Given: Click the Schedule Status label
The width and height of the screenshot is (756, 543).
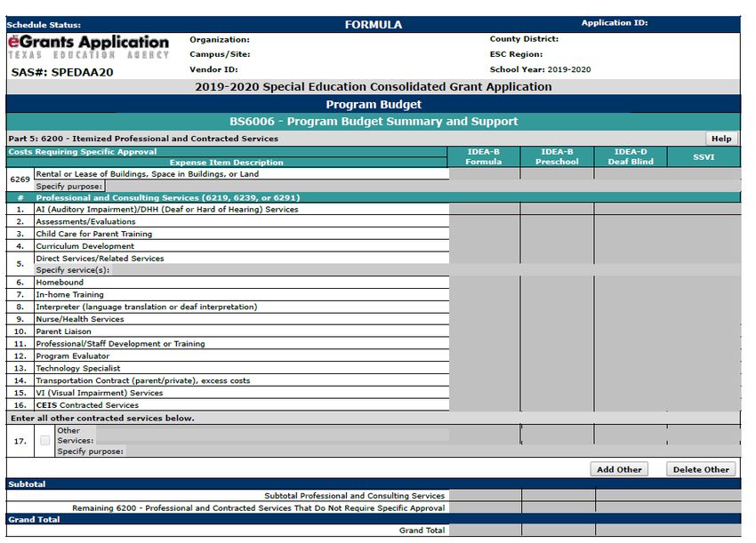Looking at the screenshot, I should click(x=44, y=25).
